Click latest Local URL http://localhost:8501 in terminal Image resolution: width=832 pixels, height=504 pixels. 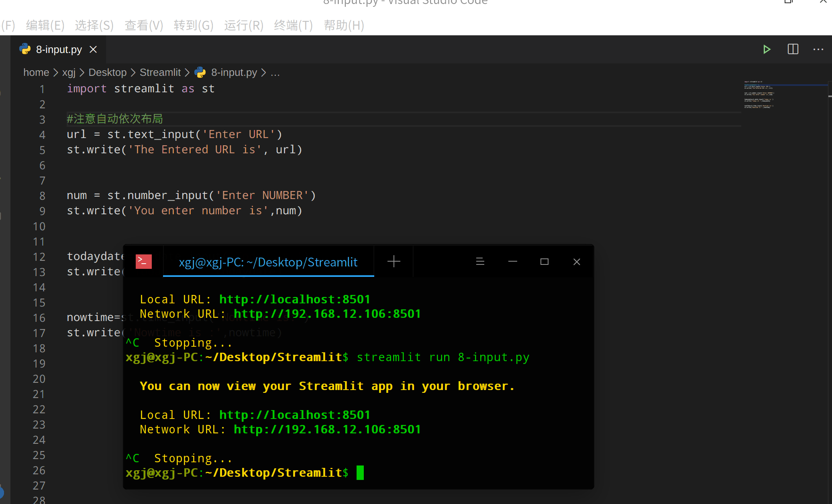click(294, 415)
